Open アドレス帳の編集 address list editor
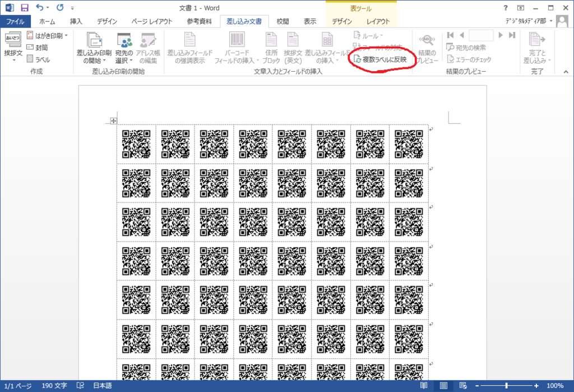This screenshot has width=574, height=392. pyautogui.click(x=148, y=48)
